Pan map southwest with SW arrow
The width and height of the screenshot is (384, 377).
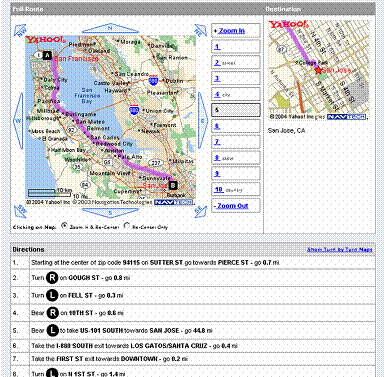click(x=20, y=211)
